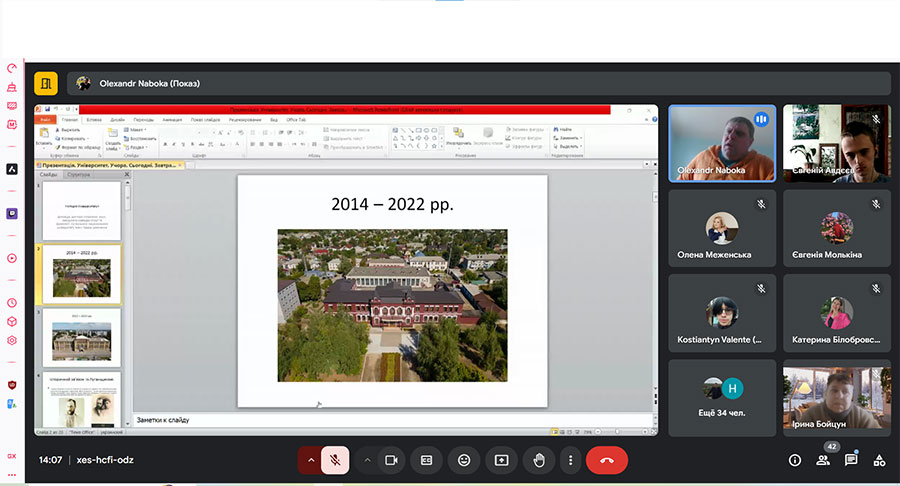Expand audio settings arrow beside microphone
Screen dimensions: 900x486
[x=310, y=460]
